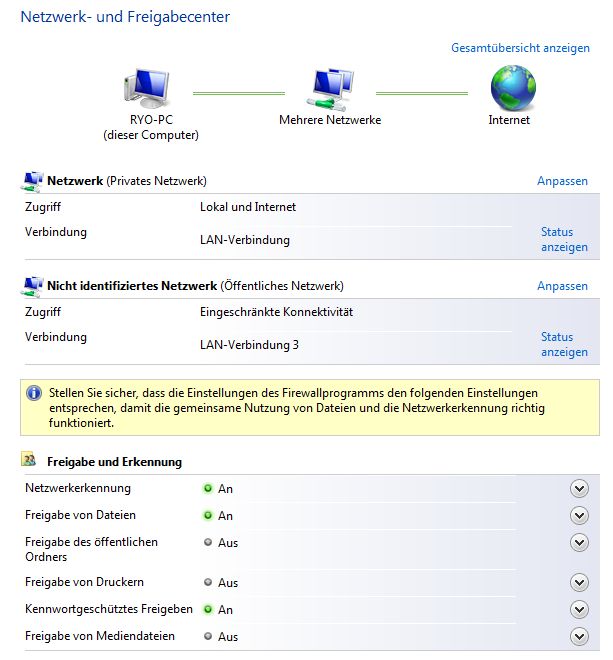Click gray status dot for Freigabe von Mediendateien

pyautogui.click(x=208, y=636)
